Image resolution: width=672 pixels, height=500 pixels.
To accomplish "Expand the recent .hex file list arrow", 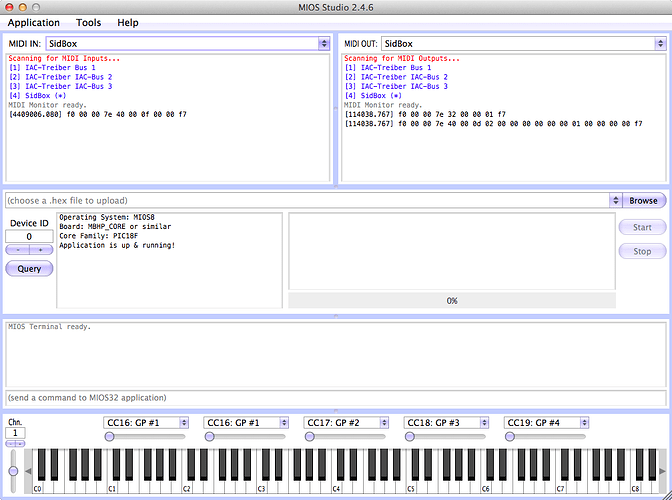I will [615, 200].
